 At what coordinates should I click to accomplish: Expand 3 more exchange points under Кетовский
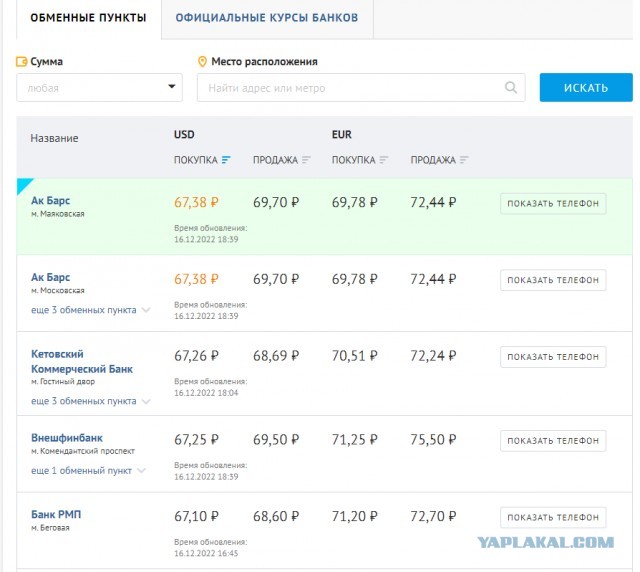tap(91, 401)
